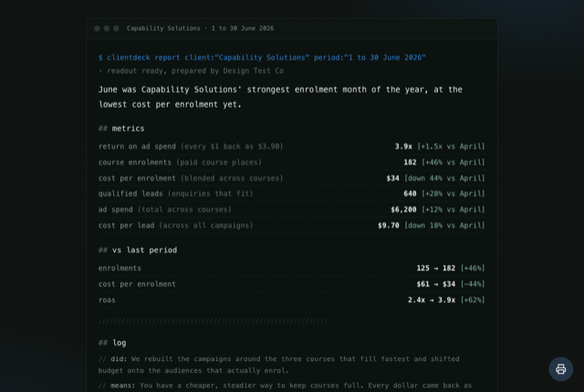
Task: Click the '## vs last period' heading
Action: (x=138, y=250)
